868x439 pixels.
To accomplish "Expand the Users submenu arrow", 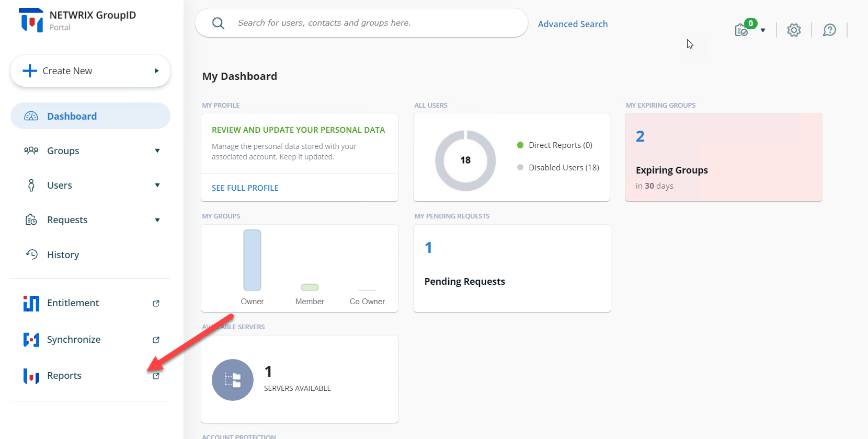I will 157,185.
